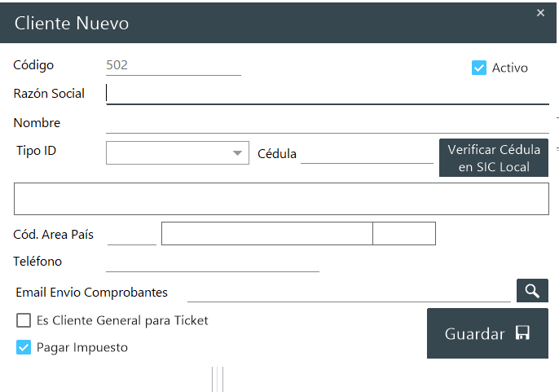Click into the Nombre input field
The image size is (559, 392).
(x=326, y=123)
